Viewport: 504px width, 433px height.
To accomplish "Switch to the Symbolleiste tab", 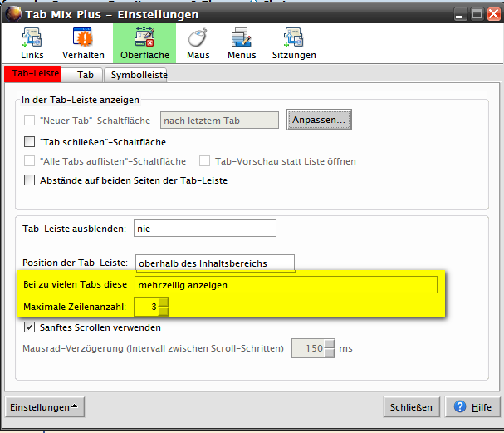I will point(135,75).
